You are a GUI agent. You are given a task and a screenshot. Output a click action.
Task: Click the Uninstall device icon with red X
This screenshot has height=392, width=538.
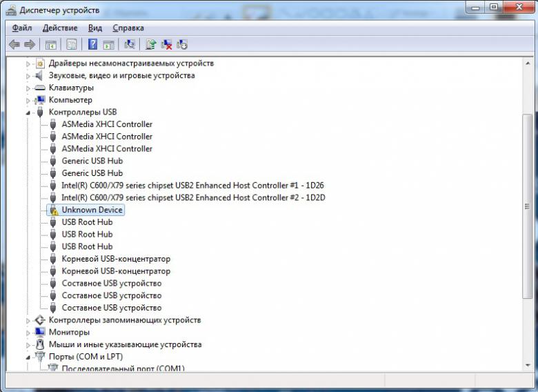[166, 45]
